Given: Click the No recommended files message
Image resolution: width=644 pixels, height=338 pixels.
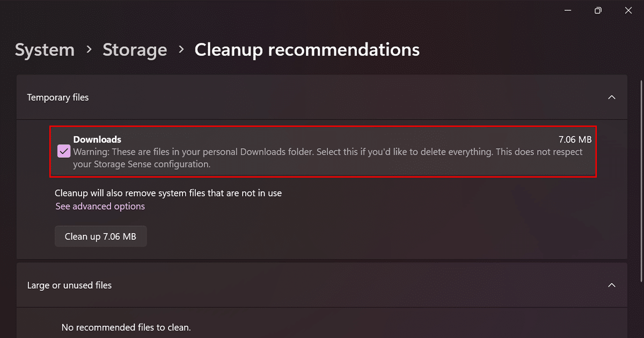Looking at the screenshot, I should 126,327.
